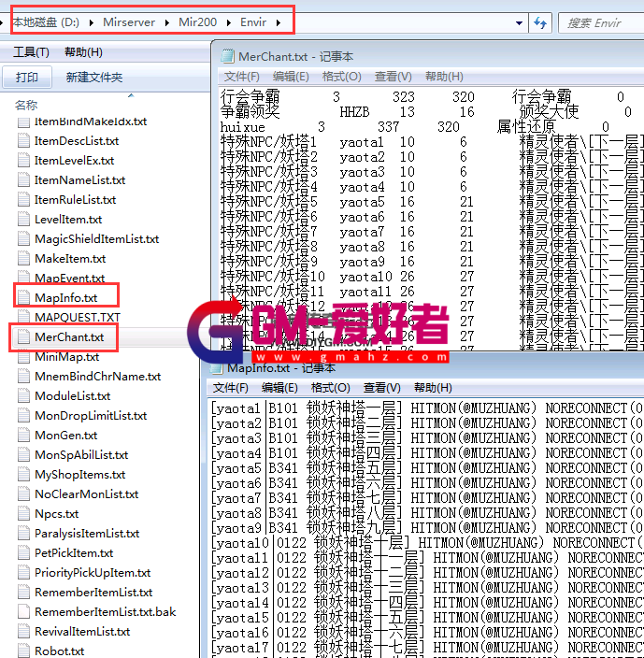Click the MyShopItems.txt file icon
Image resolution: width=644 pixels, height=658 pixels.
[24, 475]
